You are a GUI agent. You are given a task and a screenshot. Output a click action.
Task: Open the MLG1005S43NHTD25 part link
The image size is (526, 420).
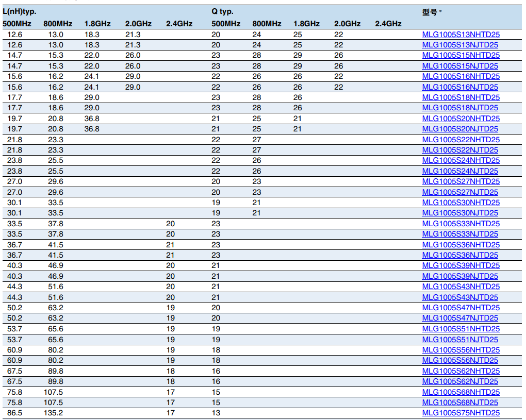coord(461,287)
